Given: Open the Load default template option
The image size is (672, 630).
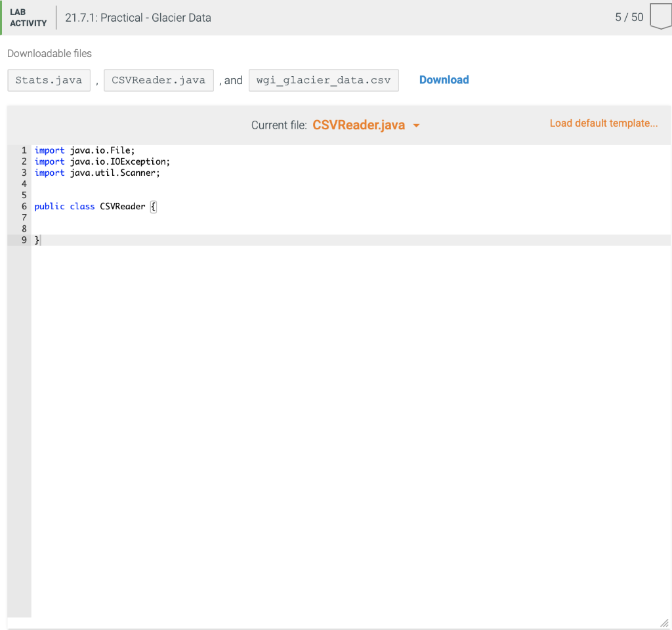Looking at the screenshot, I should 603,123.
